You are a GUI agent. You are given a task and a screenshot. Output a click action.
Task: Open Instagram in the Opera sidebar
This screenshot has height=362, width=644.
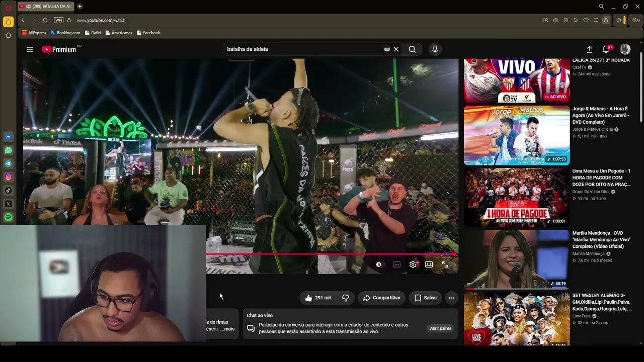9,177
